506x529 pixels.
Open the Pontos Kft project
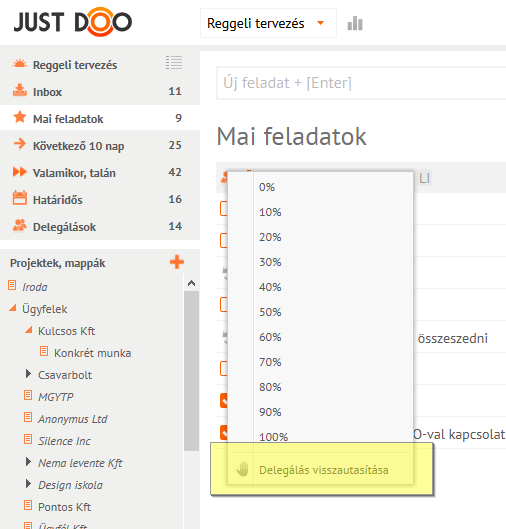tap(64, 507)
